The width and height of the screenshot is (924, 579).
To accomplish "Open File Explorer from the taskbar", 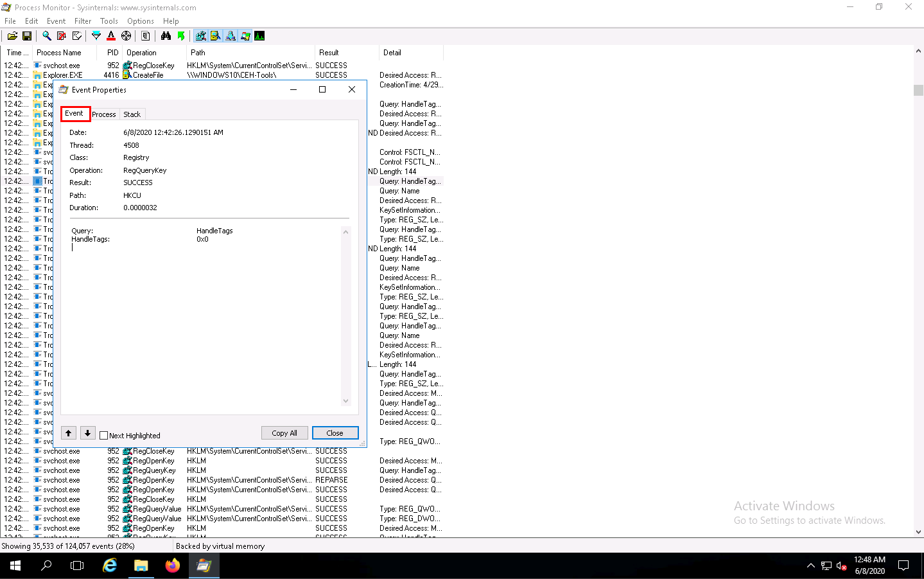I will pos(141,566).
